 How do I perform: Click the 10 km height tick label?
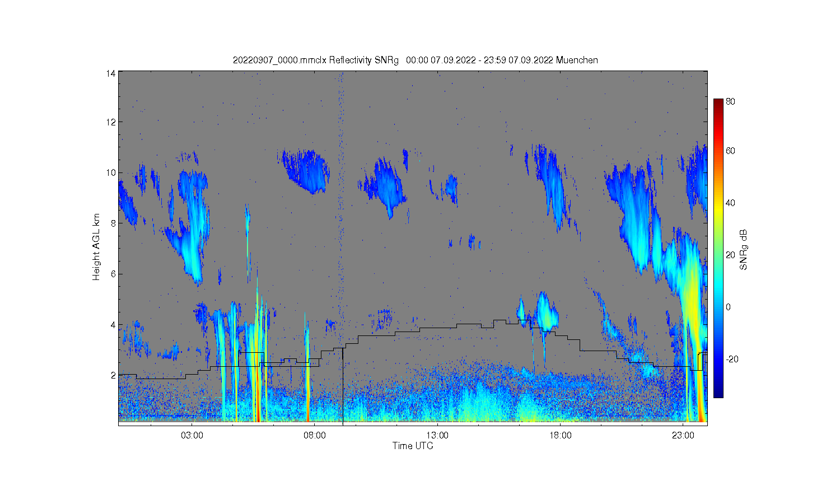pos(111,172)
